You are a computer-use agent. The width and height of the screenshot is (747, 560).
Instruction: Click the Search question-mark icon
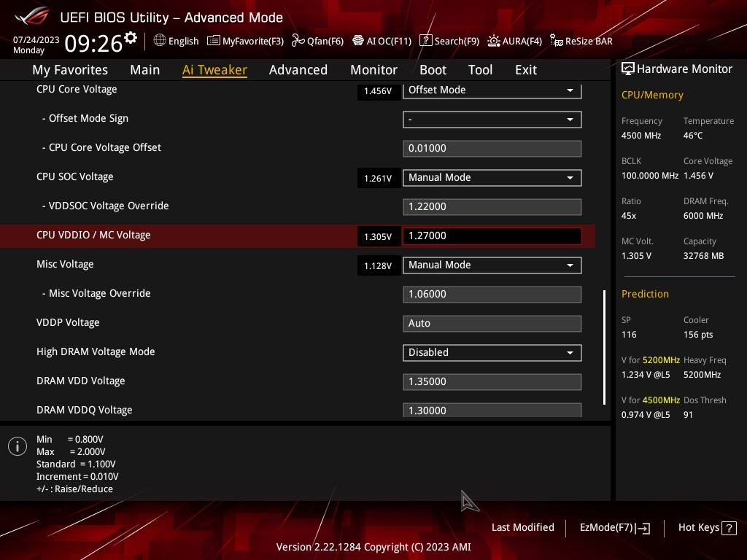pos(425,41)
